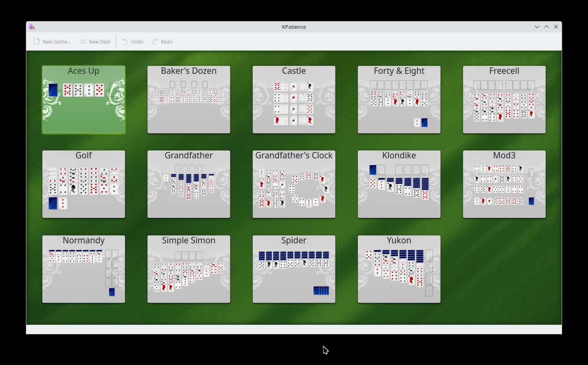
Task: Launch the Grandfather game
Action: click(x=189, y=184)
